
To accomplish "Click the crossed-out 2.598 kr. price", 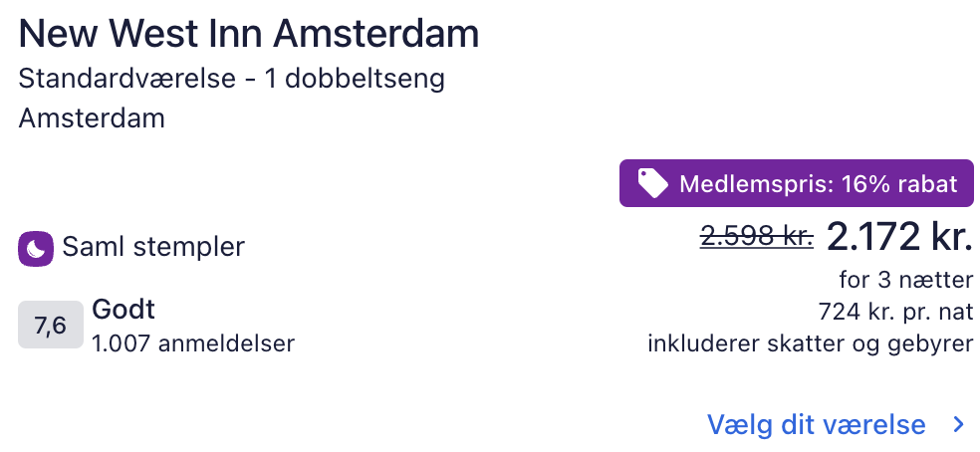I will (x=756, y=236).
